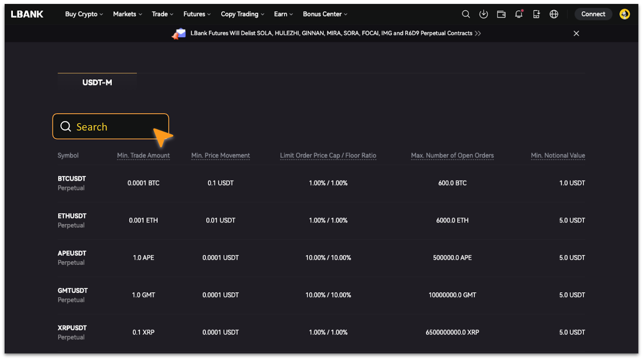Click the orders document icon

536,14
